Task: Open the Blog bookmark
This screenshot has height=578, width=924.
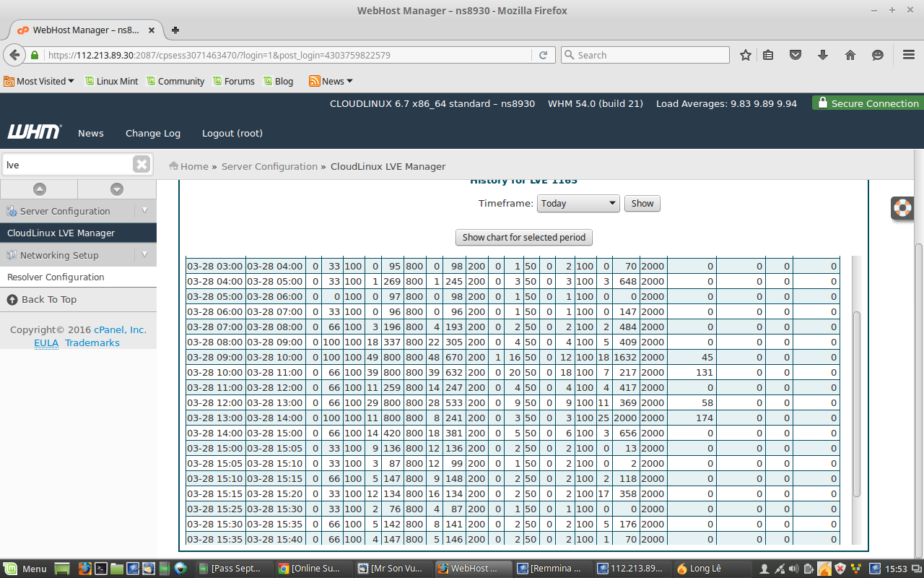Action: click(278, 81)
